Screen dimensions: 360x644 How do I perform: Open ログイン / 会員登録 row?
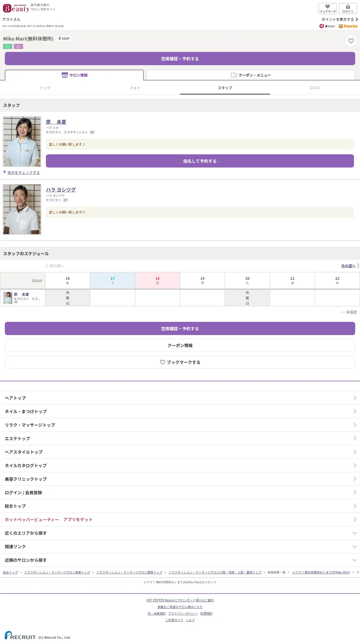tap(180, 492)
